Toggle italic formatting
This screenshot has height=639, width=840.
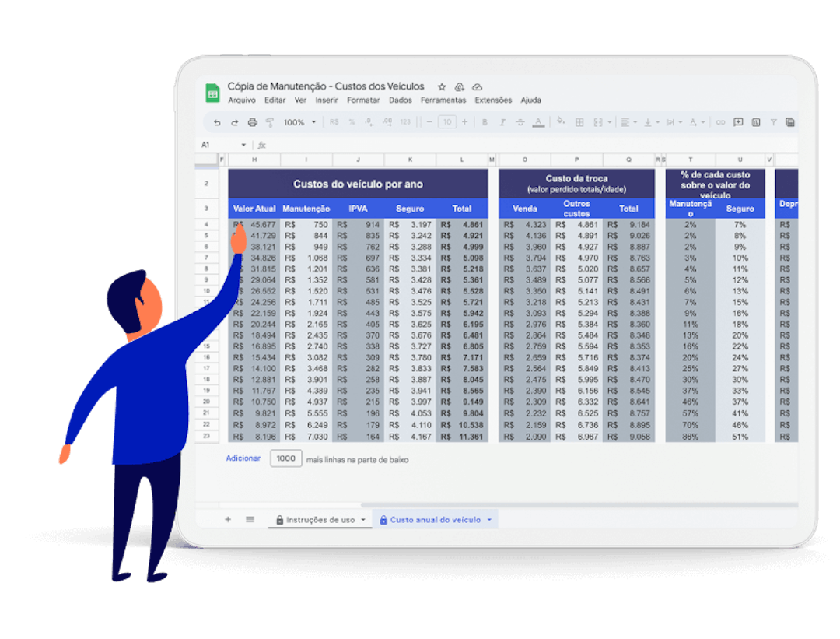coord(502,122)
